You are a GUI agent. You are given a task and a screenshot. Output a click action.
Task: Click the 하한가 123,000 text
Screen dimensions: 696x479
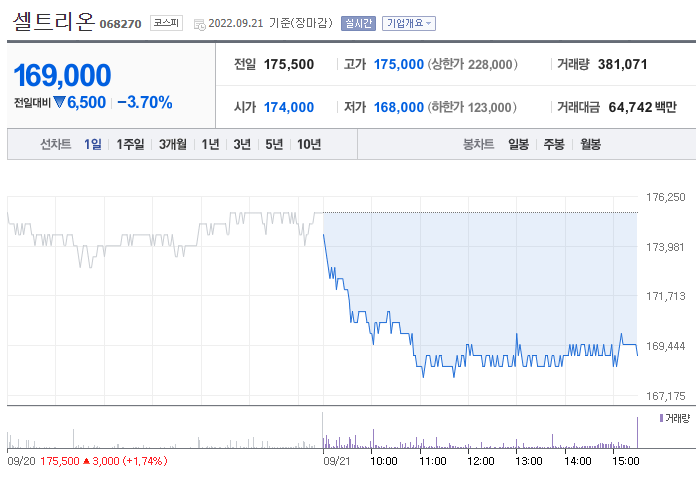pyautogui.click(x=472, y=107)
